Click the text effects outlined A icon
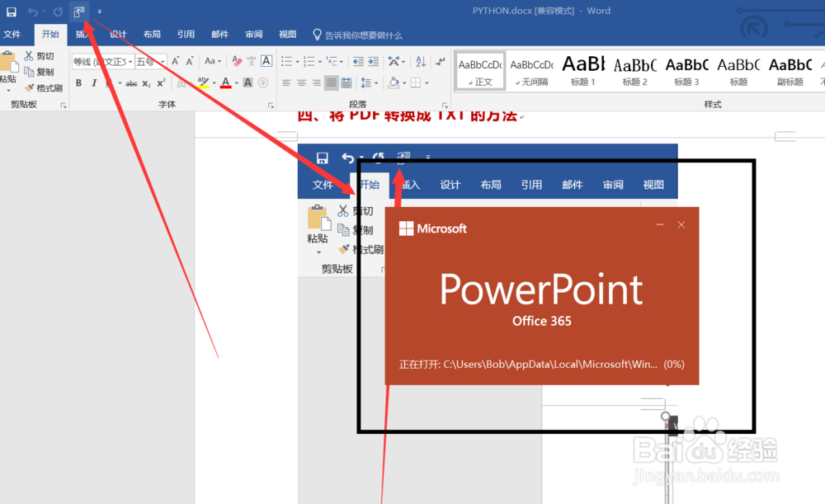The image size is (825, 504). (x=181, y=82)
